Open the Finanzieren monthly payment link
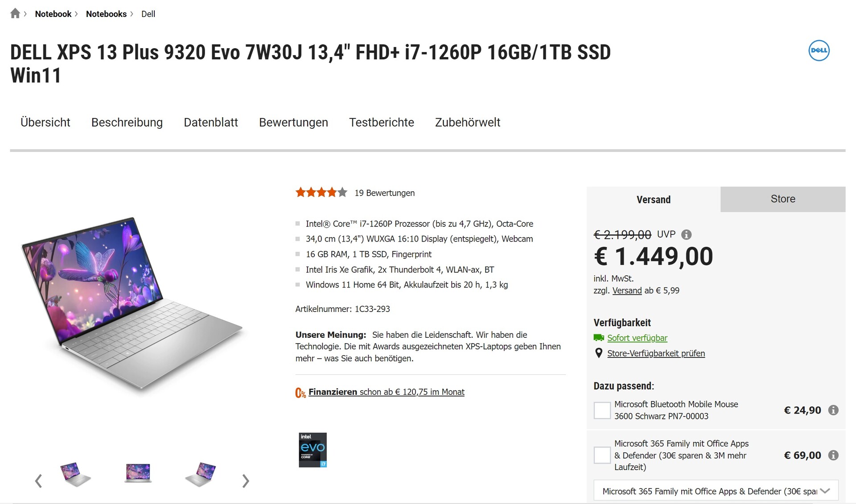This screenshot has width=856, height=504. click(x=386, y=392)
